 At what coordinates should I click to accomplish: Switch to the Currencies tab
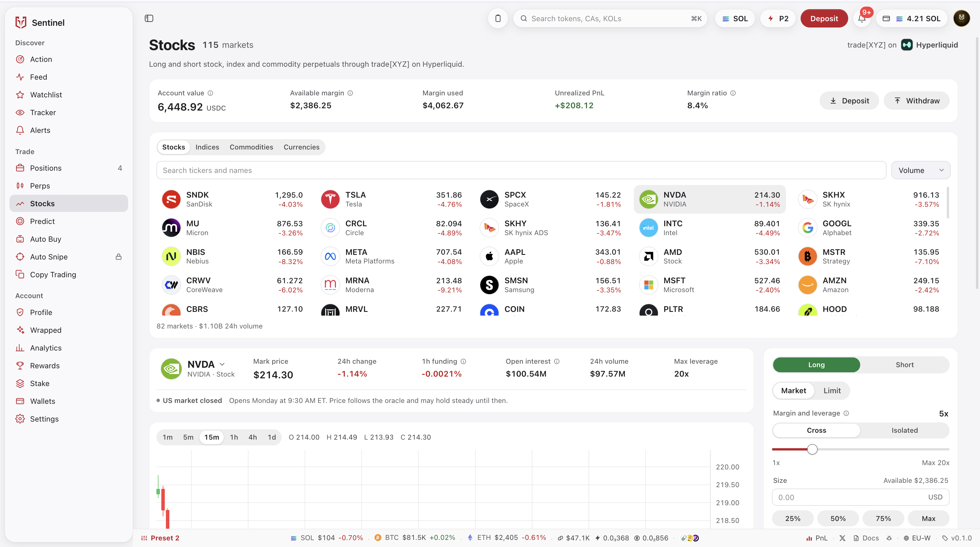[x=301, y=147]
